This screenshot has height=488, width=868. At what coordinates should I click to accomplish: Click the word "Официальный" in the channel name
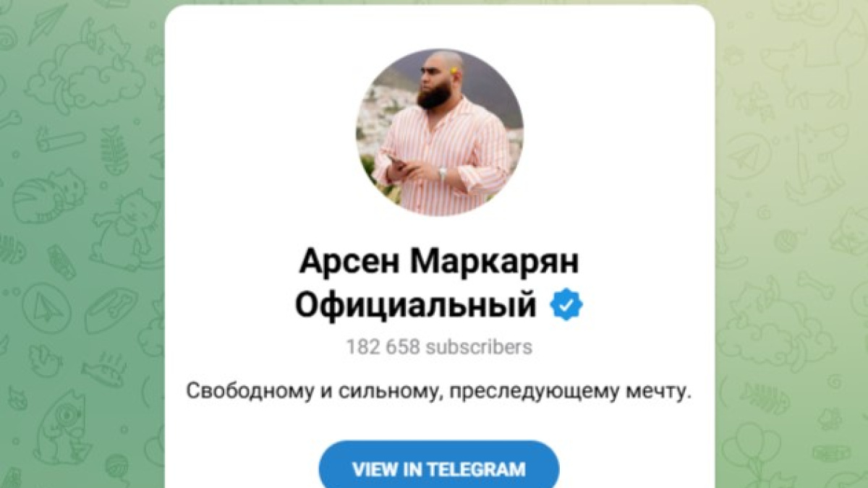[416, 306]
